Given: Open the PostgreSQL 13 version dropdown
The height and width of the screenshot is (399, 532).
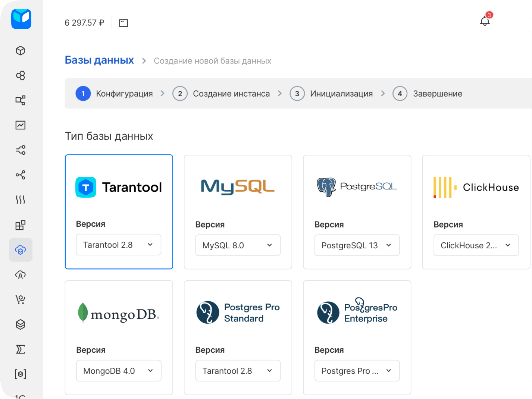Looking at the screenshot, I should point(357,245).
